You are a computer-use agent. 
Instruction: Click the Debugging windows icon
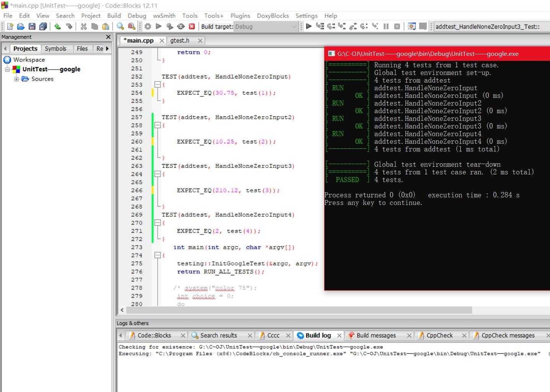[x=412, y=26]
